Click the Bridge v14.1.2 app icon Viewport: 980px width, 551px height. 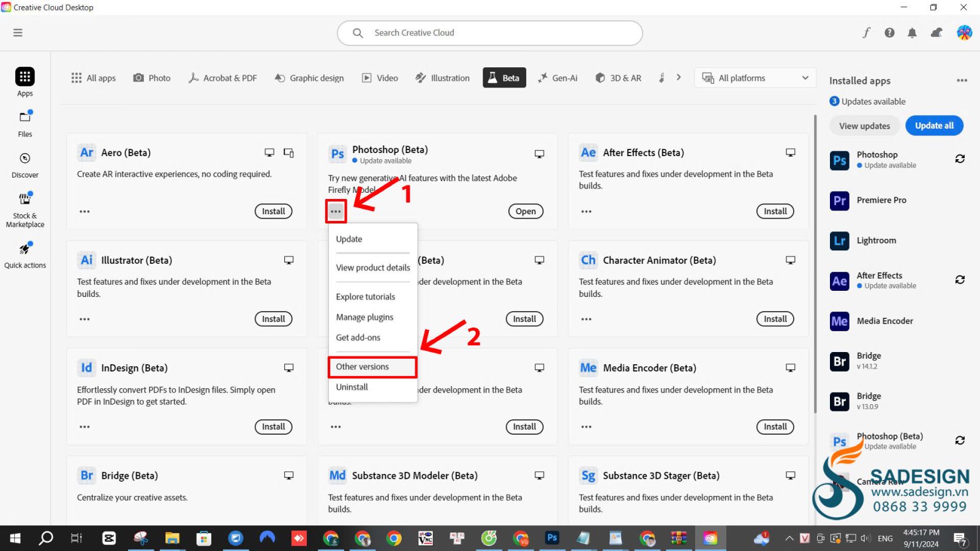(x=840, y=361)
